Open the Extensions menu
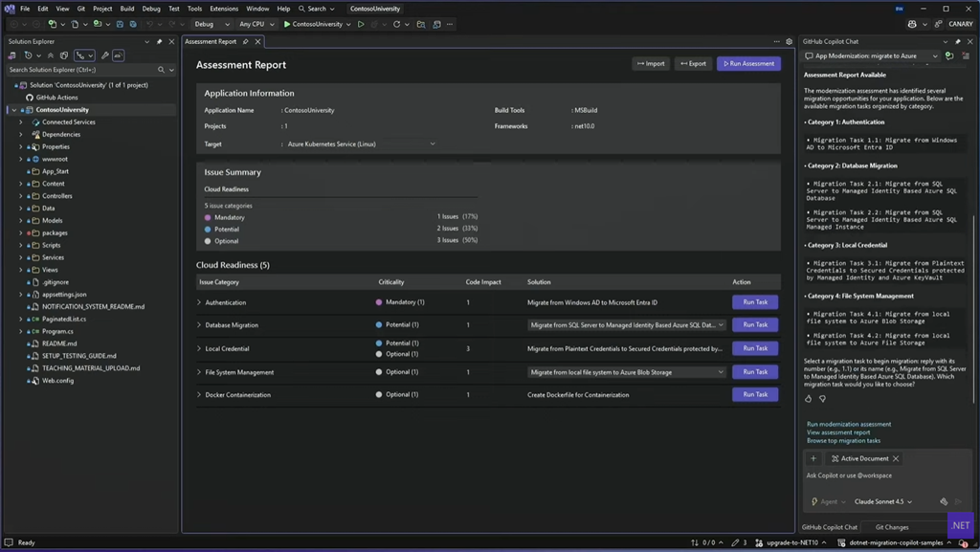The height and width of the screenshot is (552, 980). [224, 9]
